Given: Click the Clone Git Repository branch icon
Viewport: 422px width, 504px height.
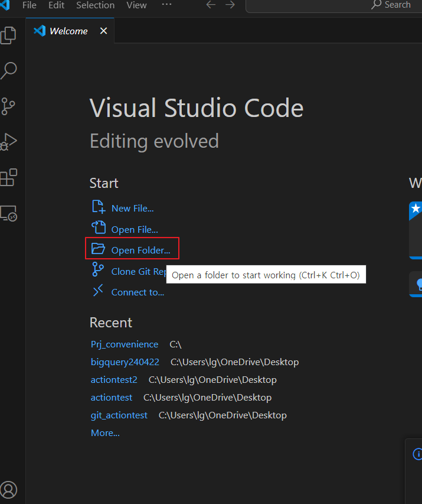Looking at the screenshot, I should click(97, 269).
